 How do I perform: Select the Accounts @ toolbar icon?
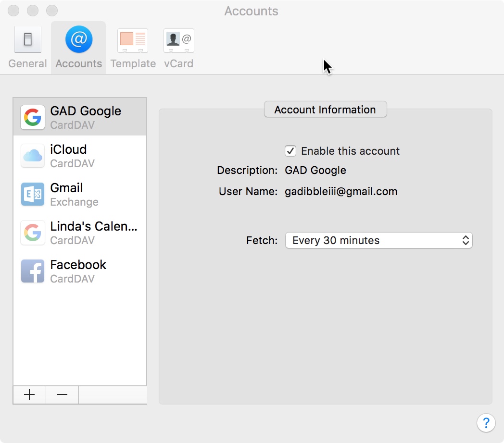[79, 40]
